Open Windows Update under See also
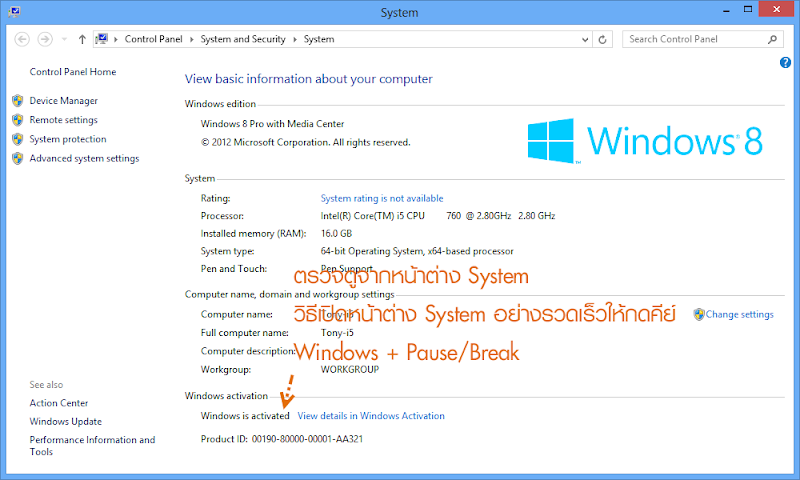The width and height of the screenshot is (800, 480). point(65,421)
